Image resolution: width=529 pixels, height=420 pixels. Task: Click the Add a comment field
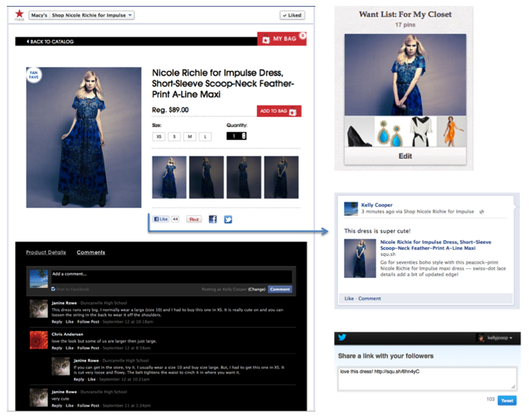tap(172, 276)
